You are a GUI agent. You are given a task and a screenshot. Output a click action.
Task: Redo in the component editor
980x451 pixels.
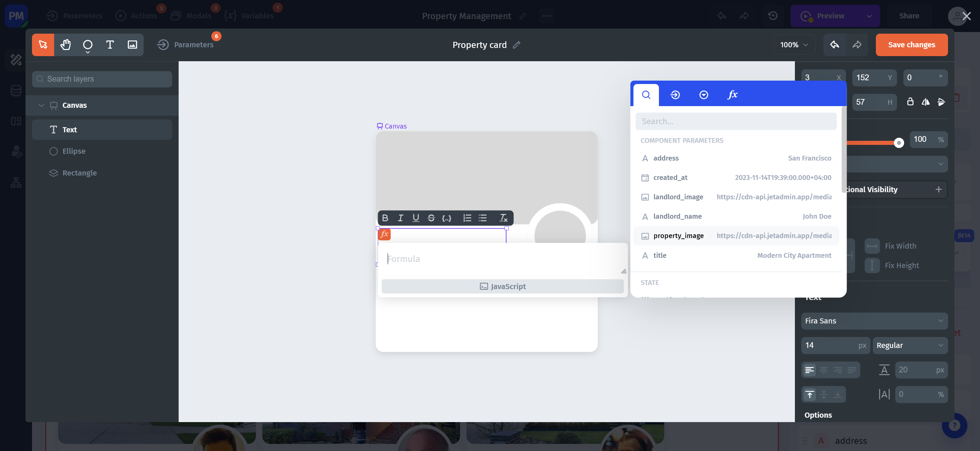[857, 45]
